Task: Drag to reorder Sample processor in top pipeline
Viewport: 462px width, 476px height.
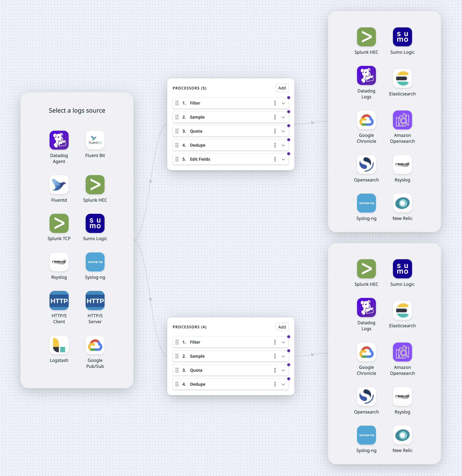Action: [177, 117]
